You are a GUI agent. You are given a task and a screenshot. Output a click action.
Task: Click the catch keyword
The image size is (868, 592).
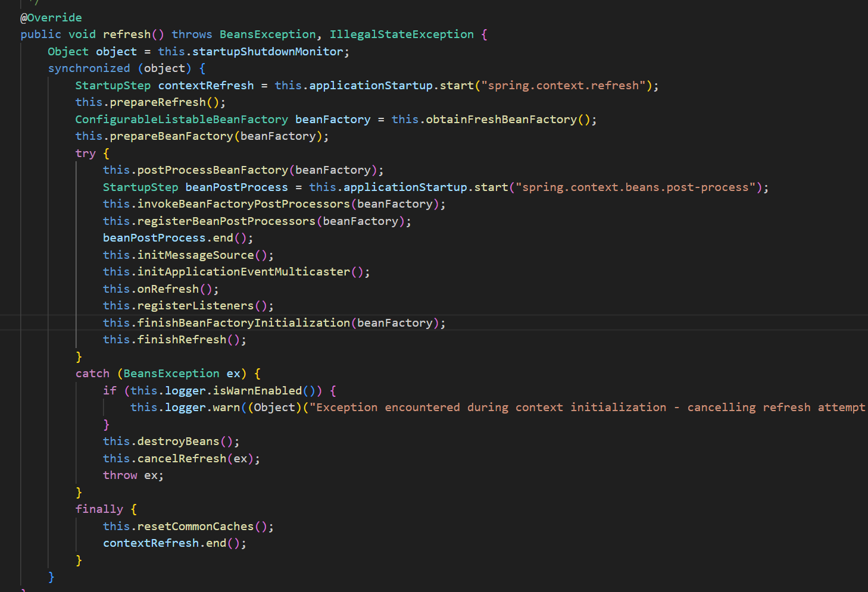[92, 374]
